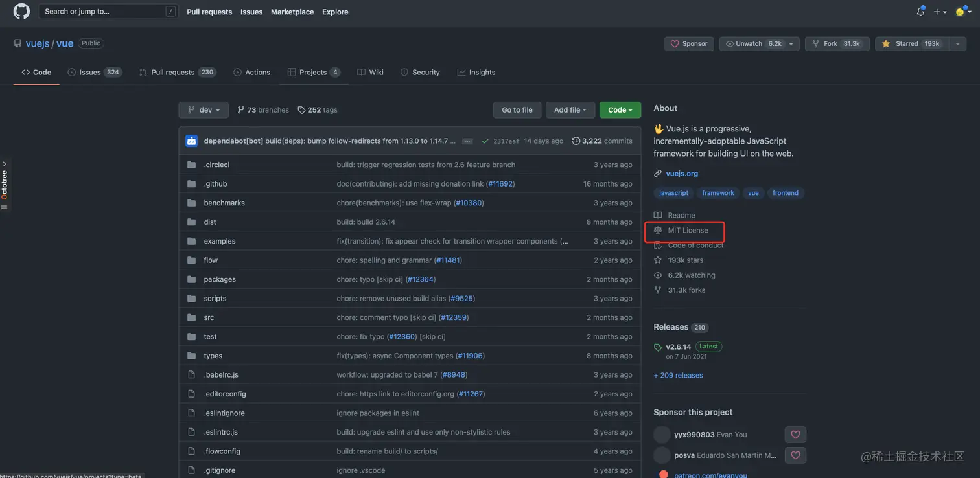This screenshot has height=478, width=980.
Task: Open Explore in top navigation
Action: pyautogui.click(x=335, y=12)
